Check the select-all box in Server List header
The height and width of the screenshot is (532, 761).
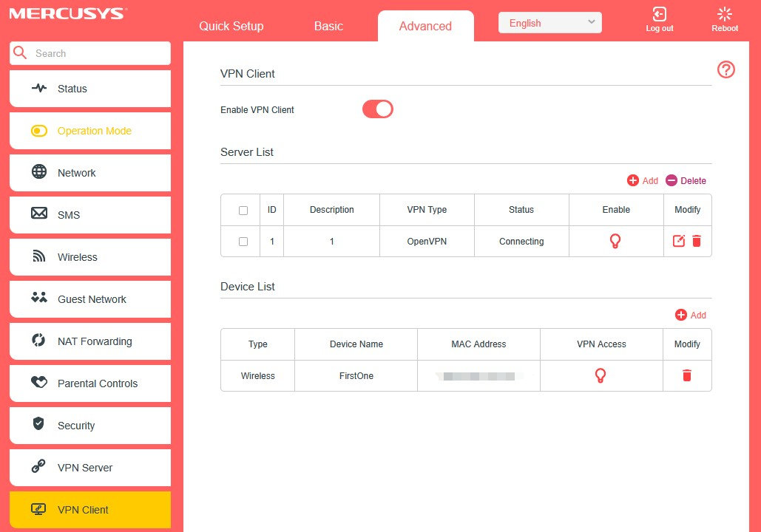(243, 211)
